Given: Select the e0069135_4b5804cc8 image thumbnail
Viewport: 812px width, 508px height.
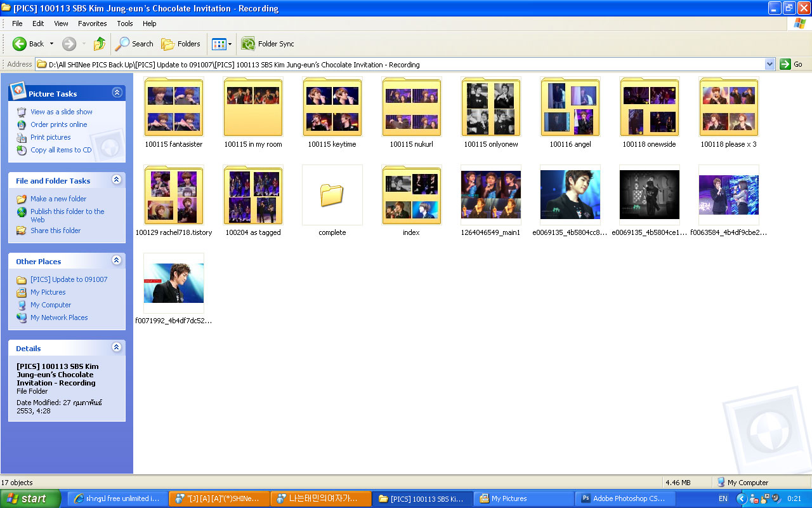Looking at the screenshot, I should pos(570,195).
